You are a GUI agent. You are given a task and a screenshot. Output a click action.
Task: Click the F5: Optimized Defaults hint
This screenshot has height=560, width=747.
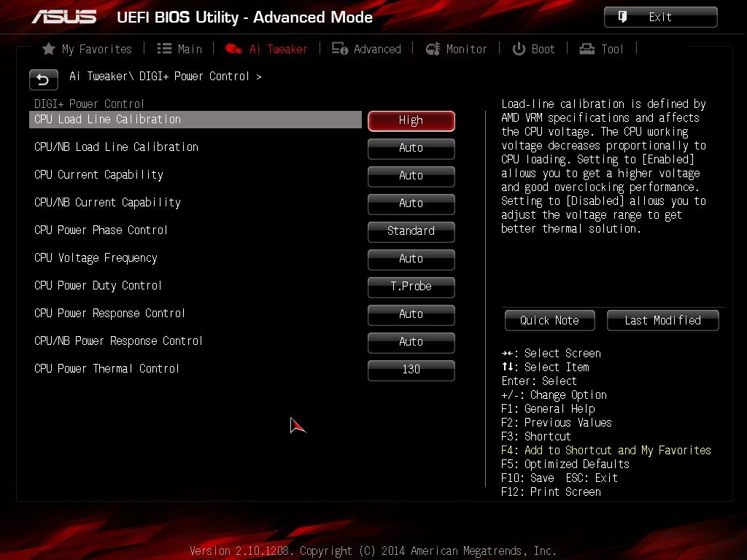coord(565,464)
